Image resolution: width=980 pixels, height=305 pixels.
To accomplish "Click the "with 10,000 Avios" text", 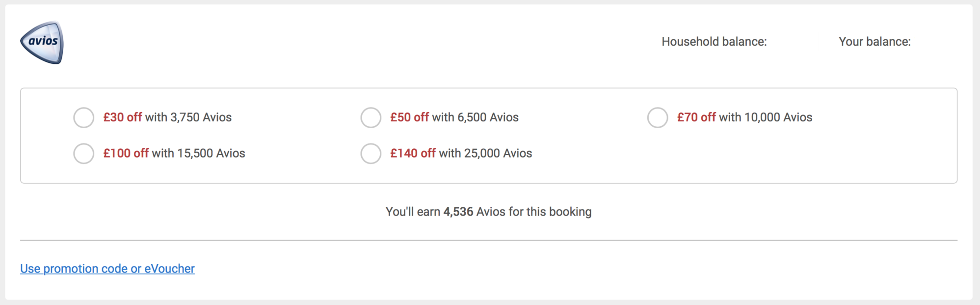I will [766, 117].
